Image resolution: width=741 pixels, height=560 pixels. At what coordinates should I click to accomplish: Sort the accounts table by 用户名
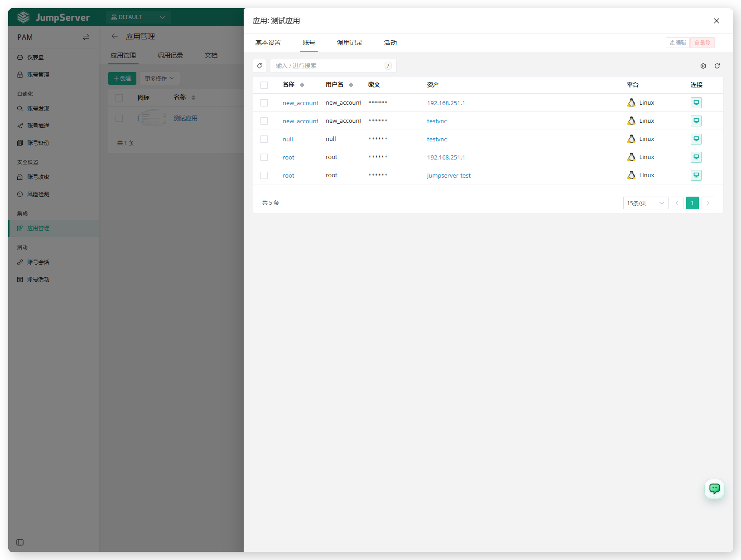[x=351, y=85]
